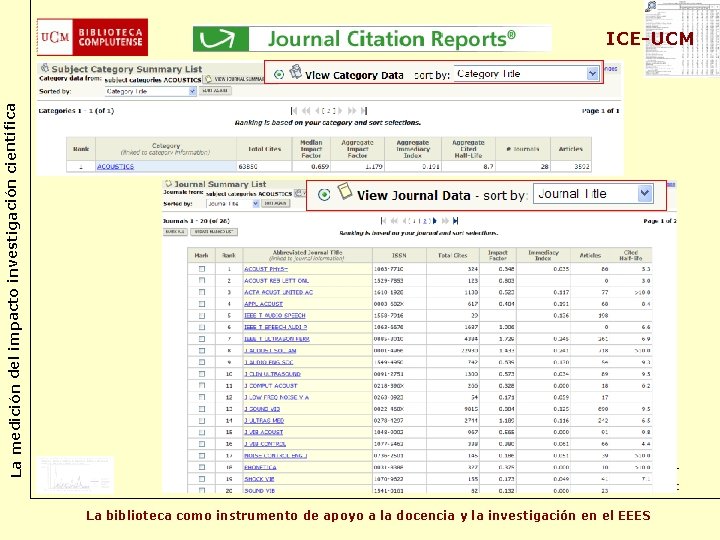This screenshot has width=720, height=540.
Task: Mark the checkbox for PHONETICA
Action: click(202, 467)
